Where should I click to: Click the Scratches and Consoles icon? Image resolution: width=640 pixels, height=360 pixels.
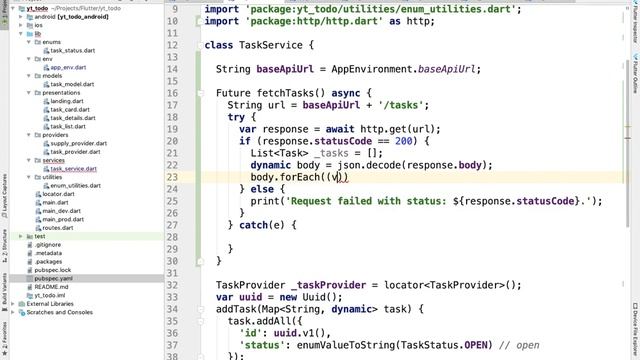point(22,312)
